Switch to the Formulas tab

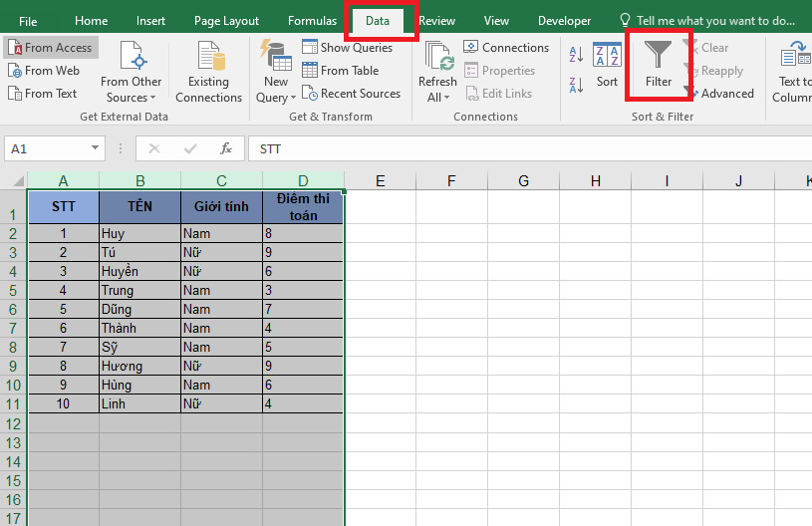312,21
